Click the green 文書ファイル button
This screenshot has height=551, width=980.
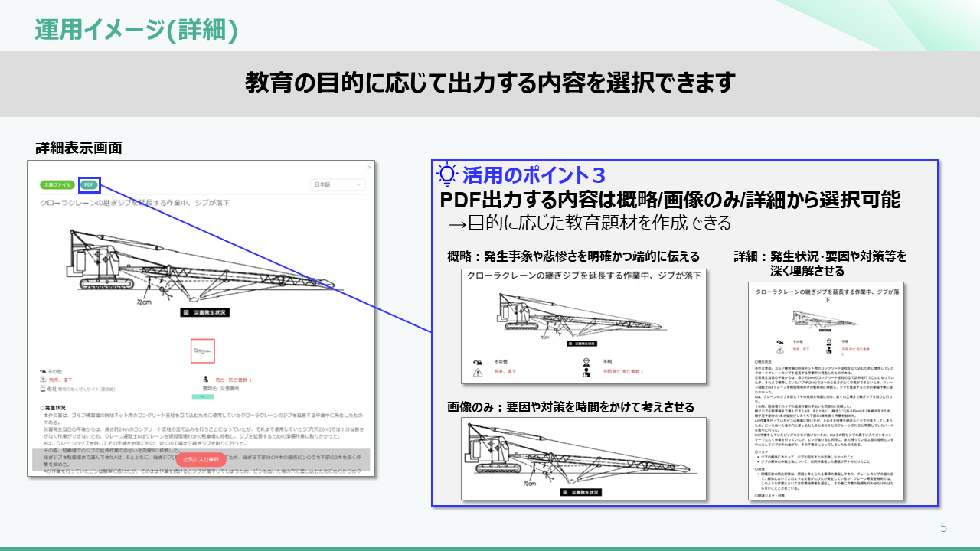tap(58, 184)
